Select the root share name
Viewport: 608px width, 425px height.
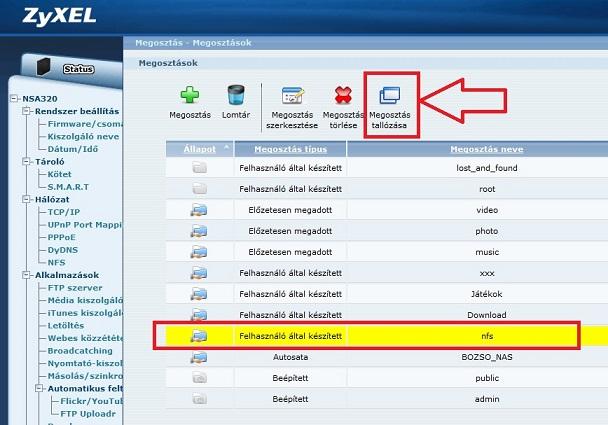487,189
